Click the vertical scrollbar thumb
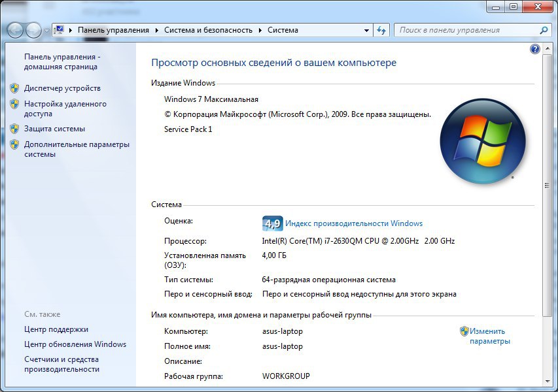Image resolution: width=558 pixels, height=392 pixels. click(x=547, y=185)
